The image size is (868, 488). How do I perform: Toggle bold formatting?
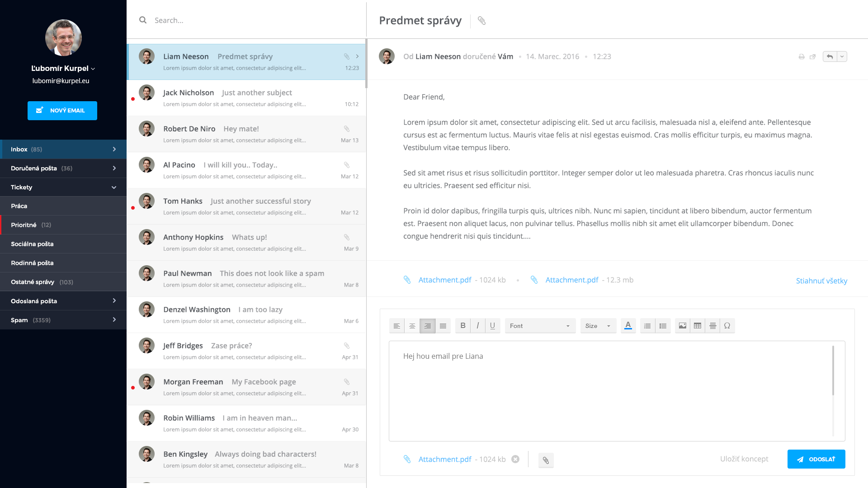[462, 326]
